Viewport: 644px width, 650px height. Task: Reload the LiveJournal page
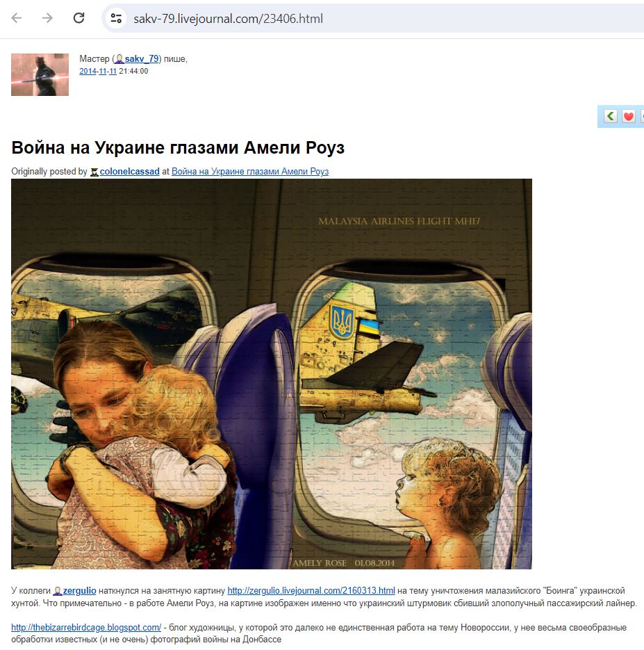[79, 18]
